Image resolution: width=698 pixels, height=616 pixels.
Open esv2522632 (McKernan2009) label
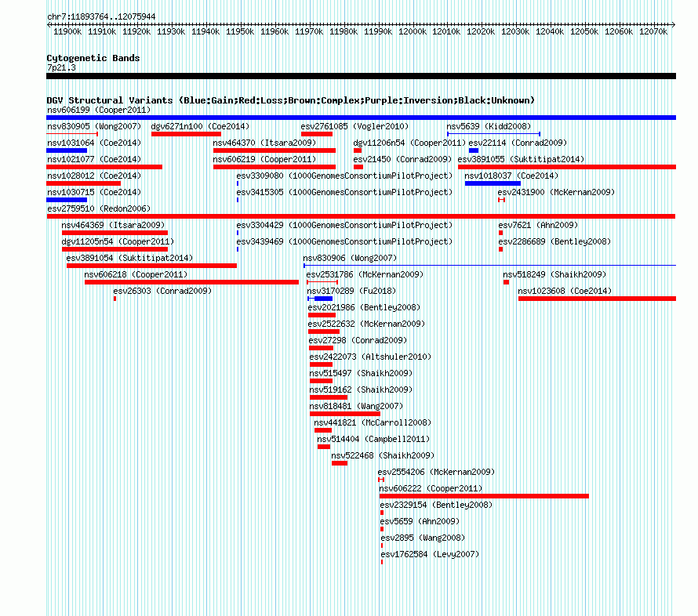click(x=366, y=324)
